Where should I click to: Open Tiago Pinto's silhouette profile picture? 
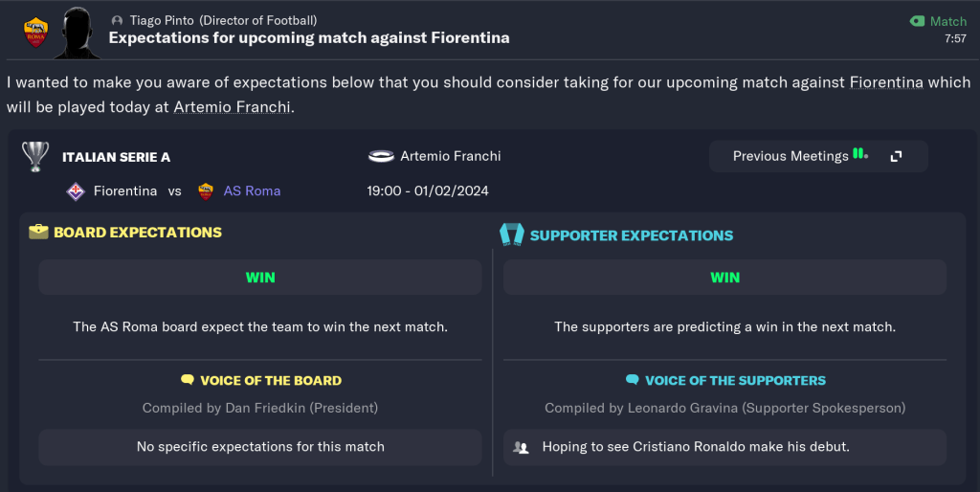[78, 33]
